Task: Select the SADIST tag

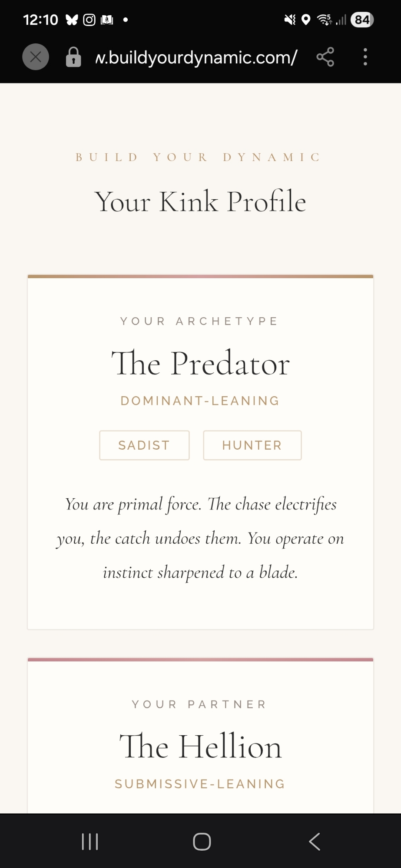Action: click(144, 445)
